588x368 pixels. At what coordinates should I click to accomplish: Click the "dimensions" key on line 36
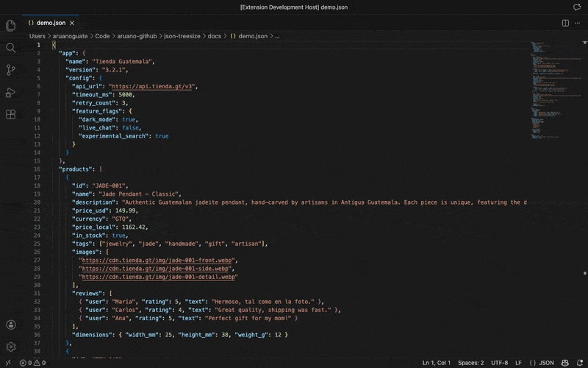point(93,335)
